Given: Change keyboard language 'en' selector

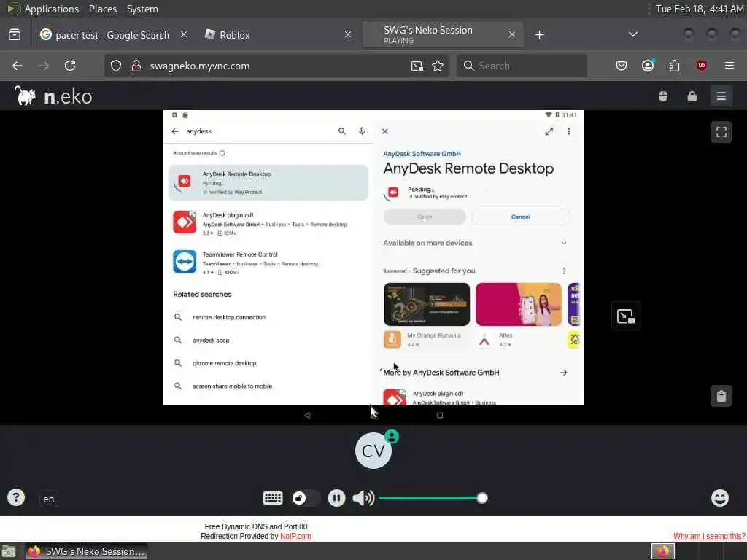Looking at the screenshot, I should 49,499.
